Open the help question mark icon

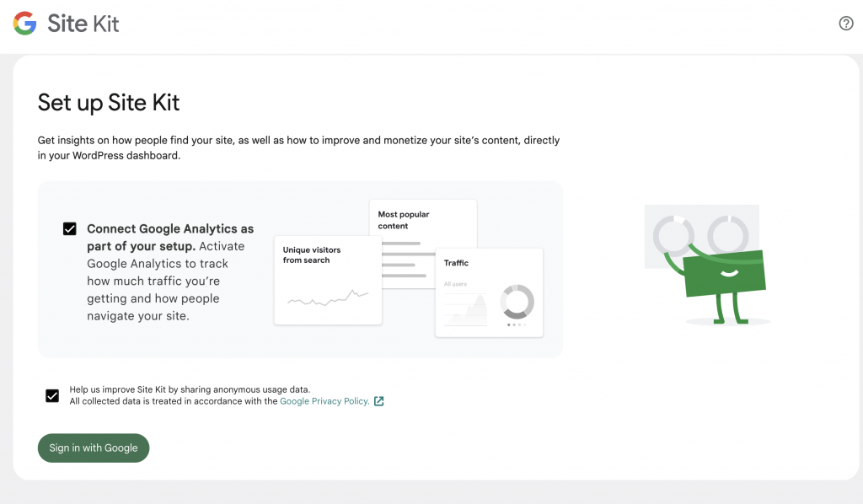coord(846,23)
